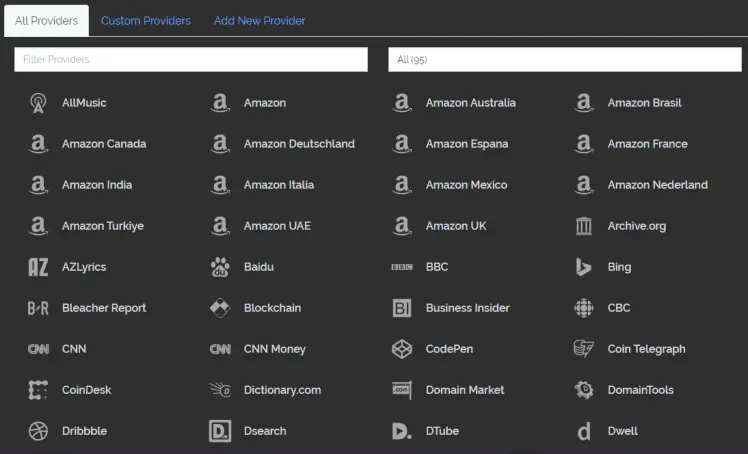Select the Amazon India provider name
The height and width of the screenshot is (454, 748).
(x=97, y=185)
